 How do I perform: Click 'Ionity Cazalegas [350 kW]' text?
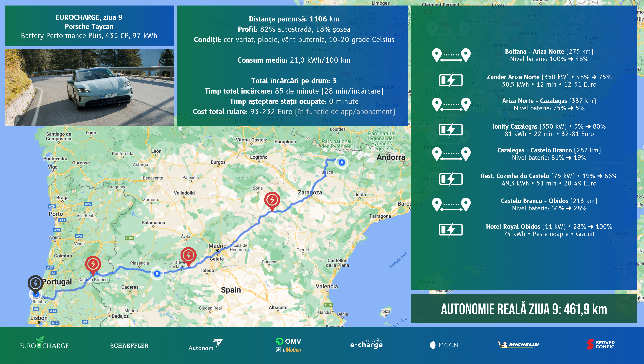[x=530, y=126]
